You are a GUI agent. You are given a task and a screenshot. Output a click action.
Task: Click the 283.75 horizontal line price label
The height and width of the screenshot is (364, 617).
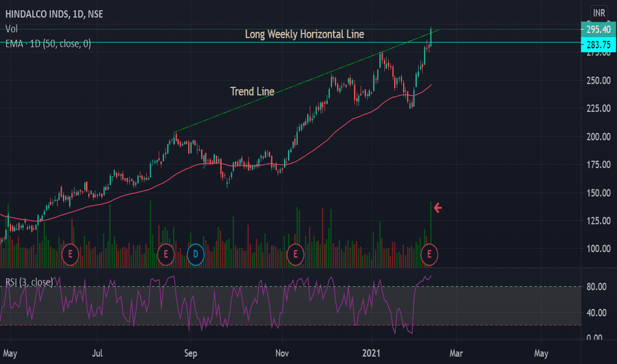[598, 45]
